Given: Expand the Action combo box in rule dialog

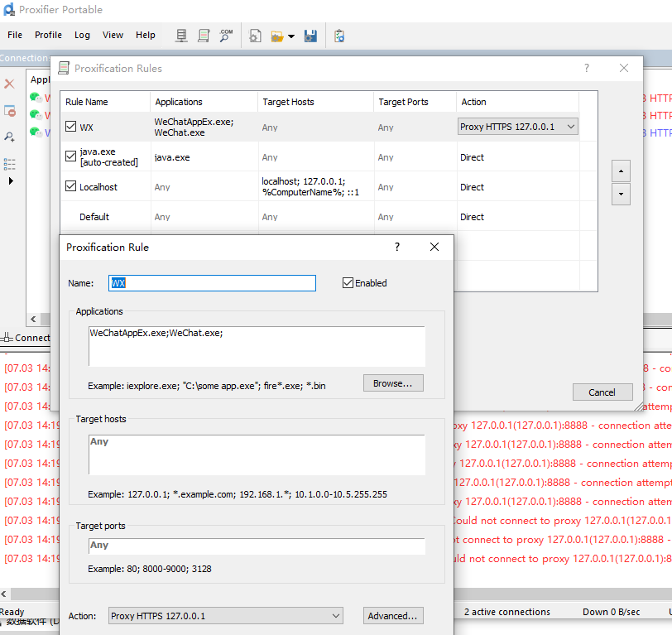Looking at the screenshot, I should coord(335,616).
